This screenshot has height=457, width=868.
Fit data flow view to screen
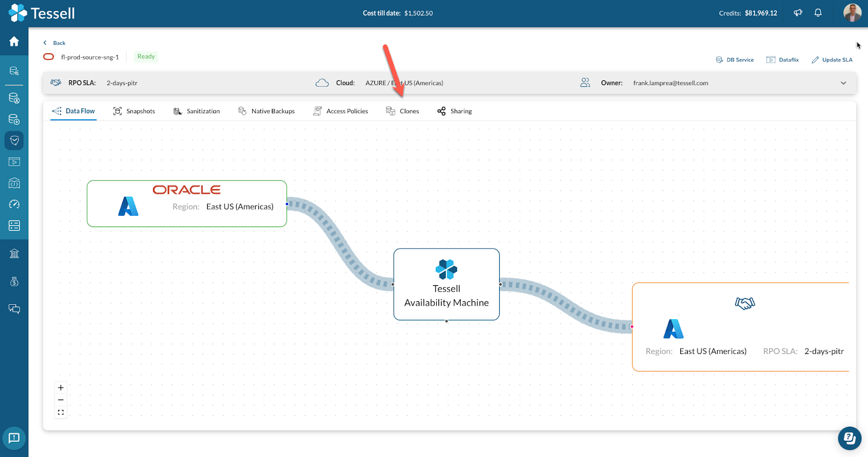point(61,413)
